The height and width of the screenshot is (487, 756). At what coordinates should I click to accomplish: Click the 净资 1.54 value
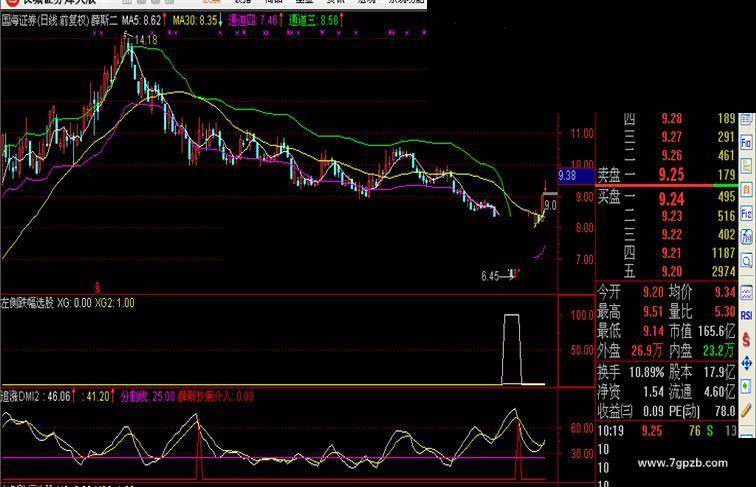[x=654, y=392]
